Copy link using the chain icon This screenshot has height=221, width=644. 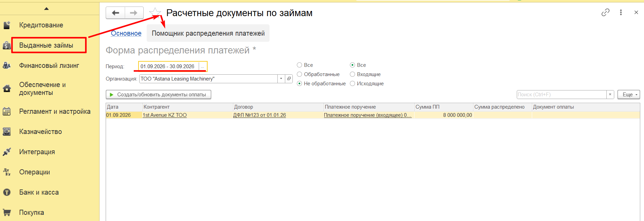(605, 12)
